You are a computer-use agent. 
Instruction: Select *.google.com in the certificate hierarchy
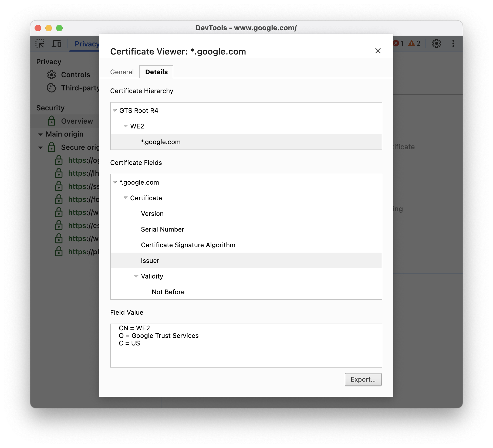tap(161, 142)
